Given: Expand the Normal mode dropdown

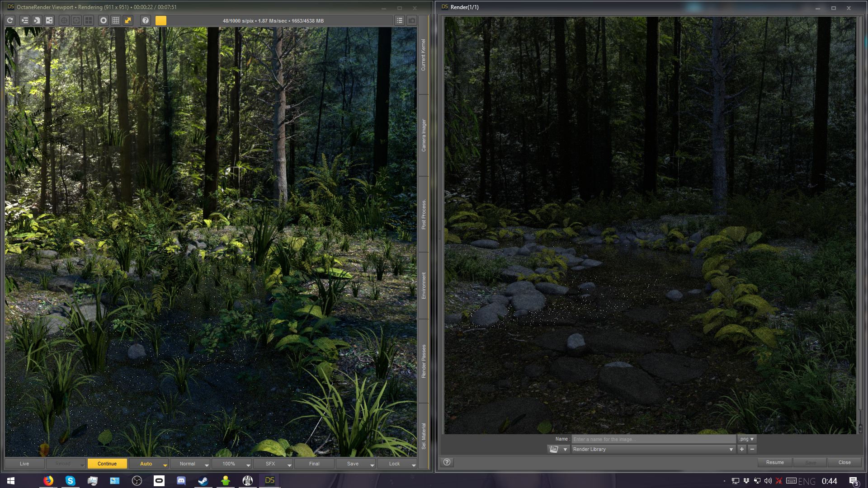Looking at the screenshot, I should point(207,465).
